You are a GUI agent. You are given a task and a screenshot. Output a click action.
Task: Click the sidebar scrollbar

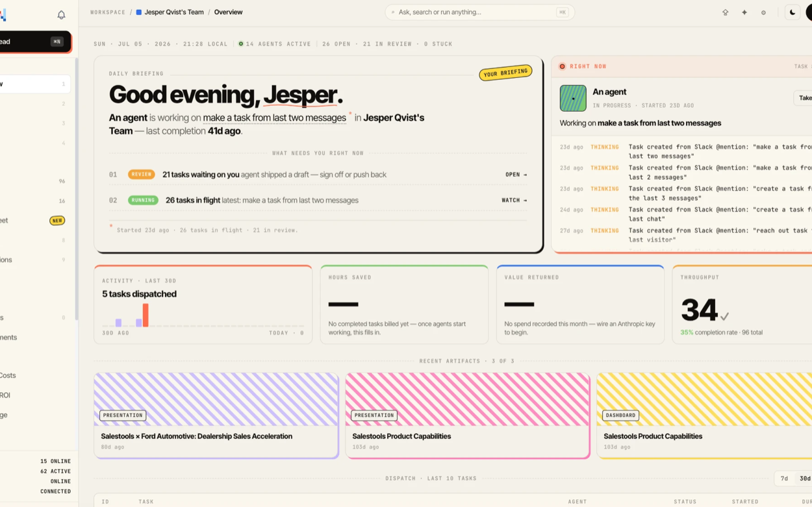pos(76,188)
